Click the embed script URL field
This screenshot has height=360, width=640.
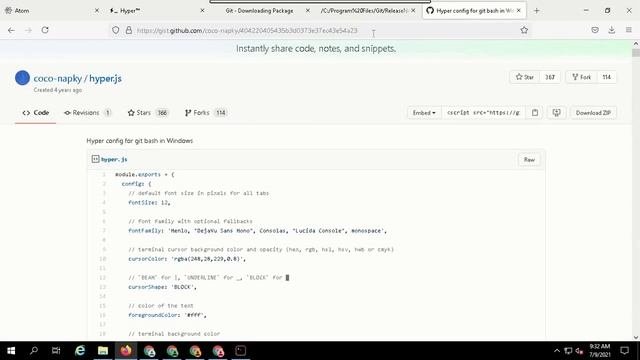pos(483,113)
